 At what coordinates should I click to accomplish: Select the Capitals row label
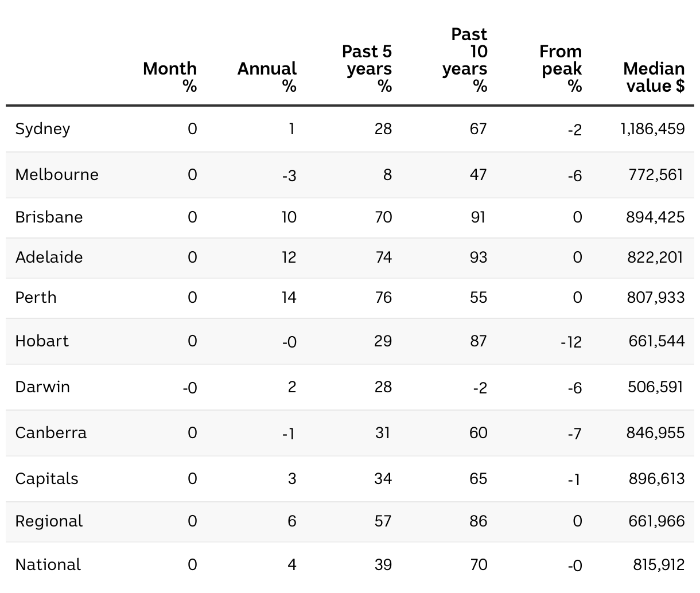click(x=46, y=478)
